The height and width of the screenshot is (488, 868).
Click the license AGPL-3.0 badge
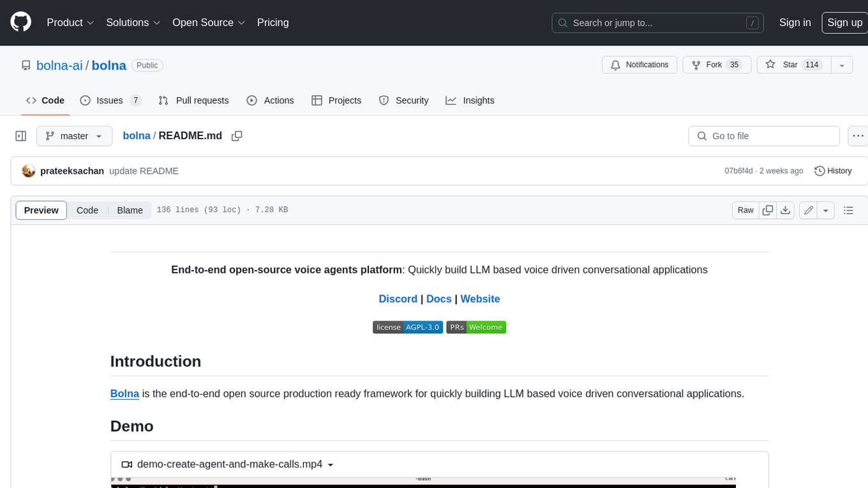408,327
